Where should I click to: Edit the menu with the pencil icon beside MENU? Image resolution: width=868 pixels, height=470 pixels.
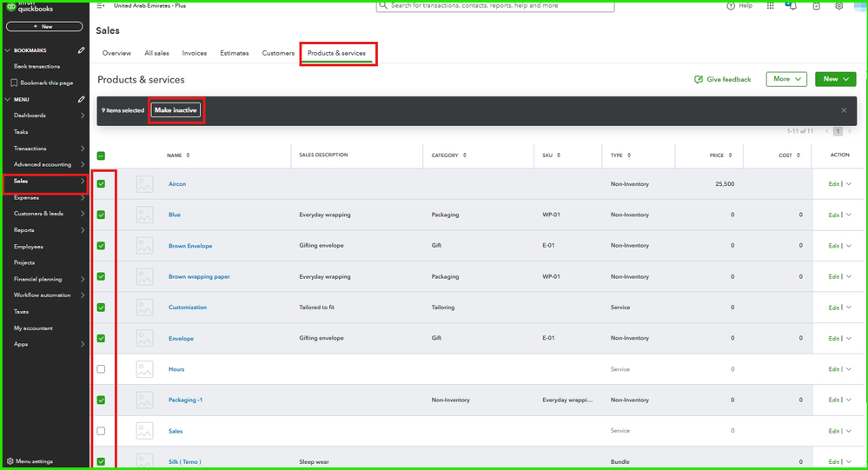click(x=81, y=100)
